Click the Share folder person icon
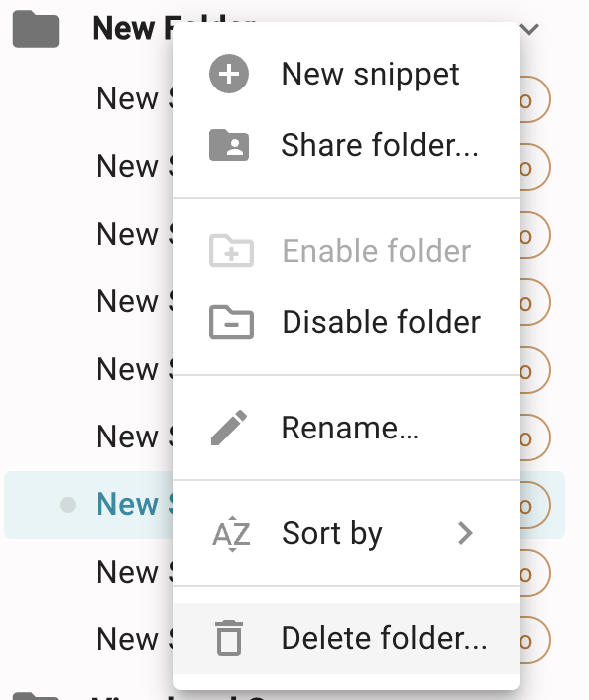 point(229,145)
